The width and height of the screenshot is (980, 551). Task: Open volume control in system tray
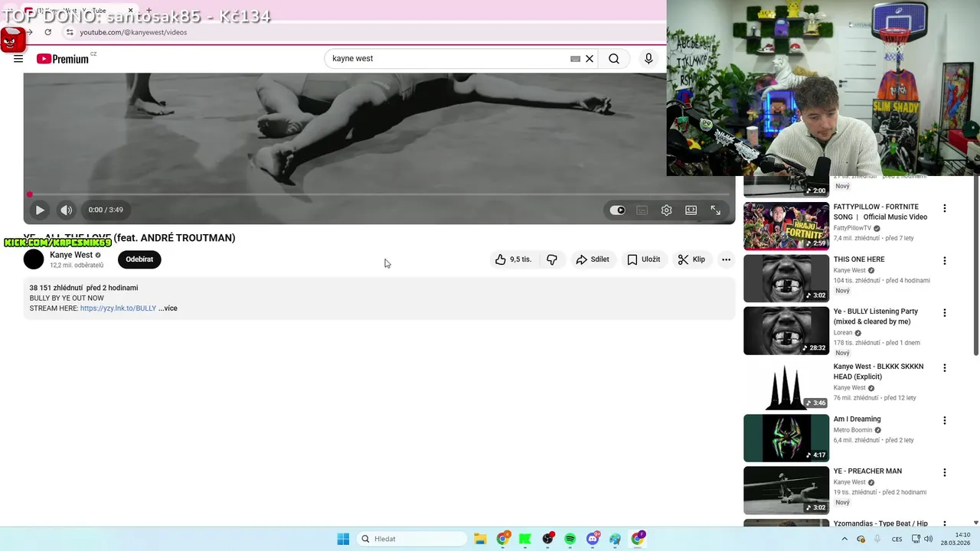(x=928, y=539)
